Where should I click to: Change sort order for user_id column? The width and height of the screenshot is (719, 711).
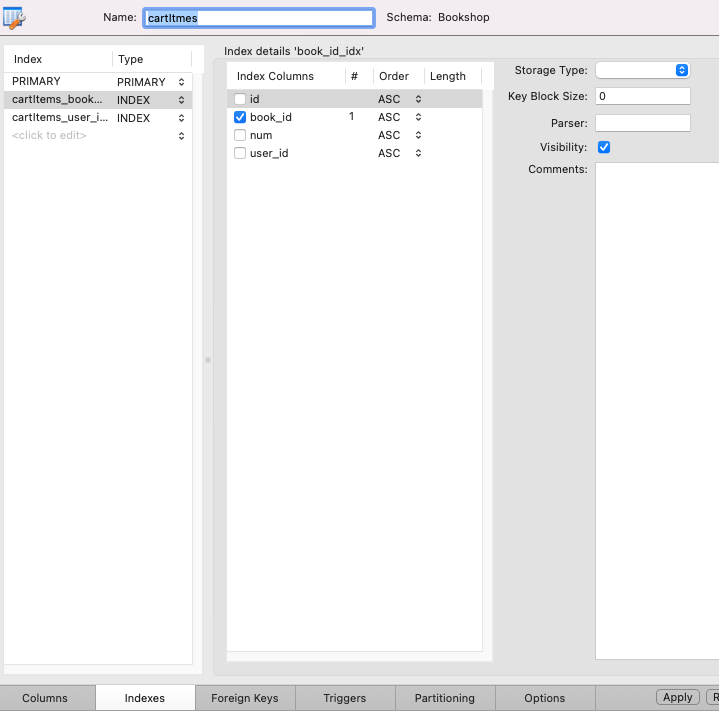pyautogui.click(x=418, y=153)
